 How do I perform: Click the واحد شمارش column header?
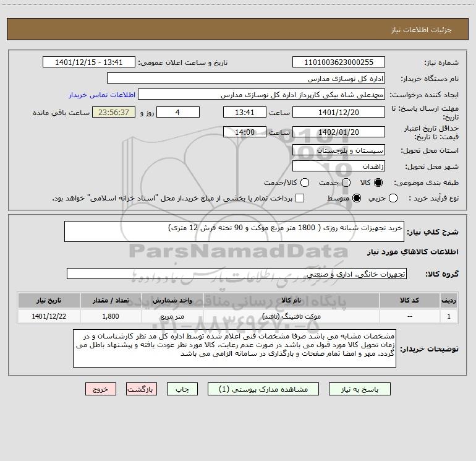[172, 301]
